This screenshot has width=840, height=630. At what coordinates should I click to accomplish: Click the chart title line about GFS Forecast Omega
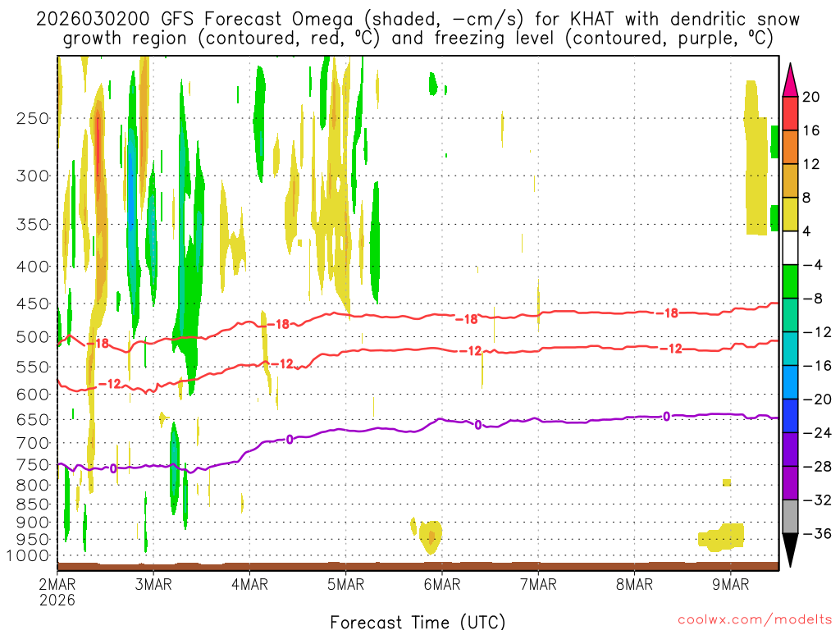[418, 20]
